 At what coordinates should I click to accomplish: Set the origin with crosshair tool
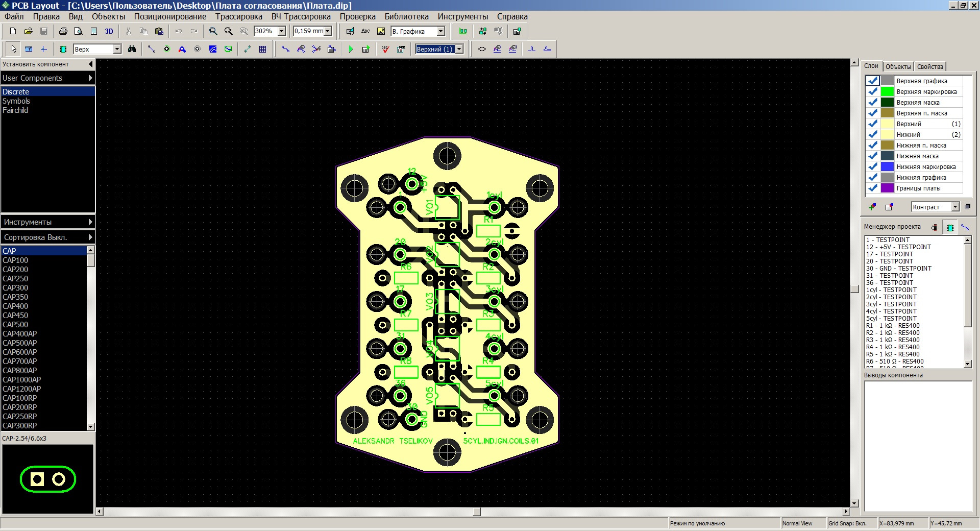(44, 49)
